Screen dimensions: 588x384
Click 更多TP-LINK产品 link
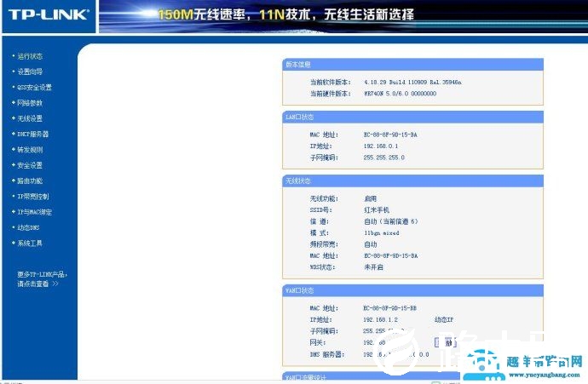pos(42,279)
